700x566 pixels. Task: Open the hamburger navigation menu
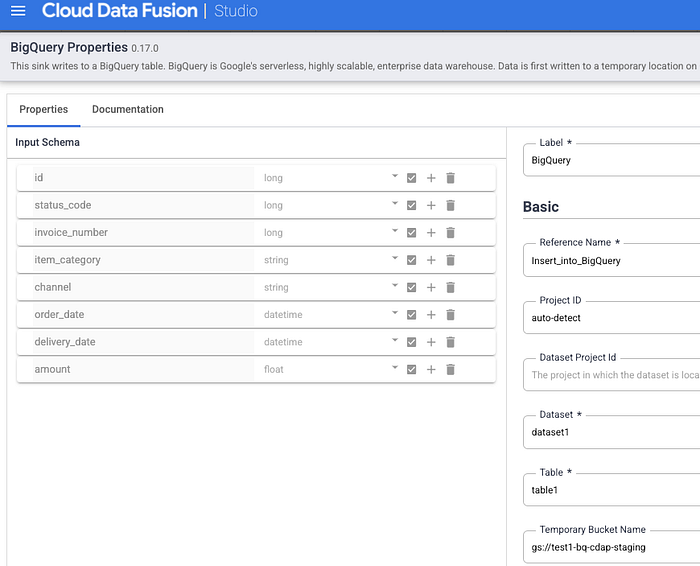coord(18,11)
